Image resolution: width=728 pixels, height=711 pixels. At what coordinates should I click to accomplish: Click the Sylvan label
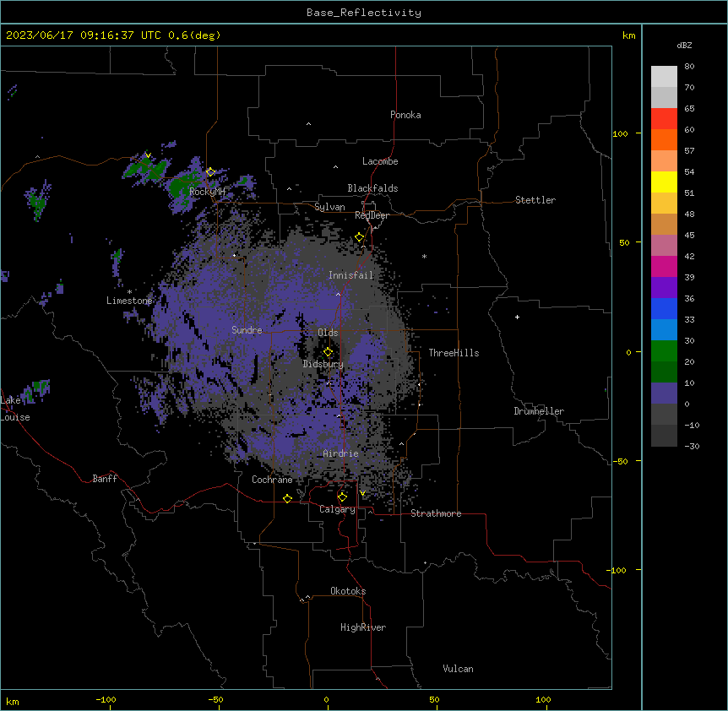tap(329, 207)
